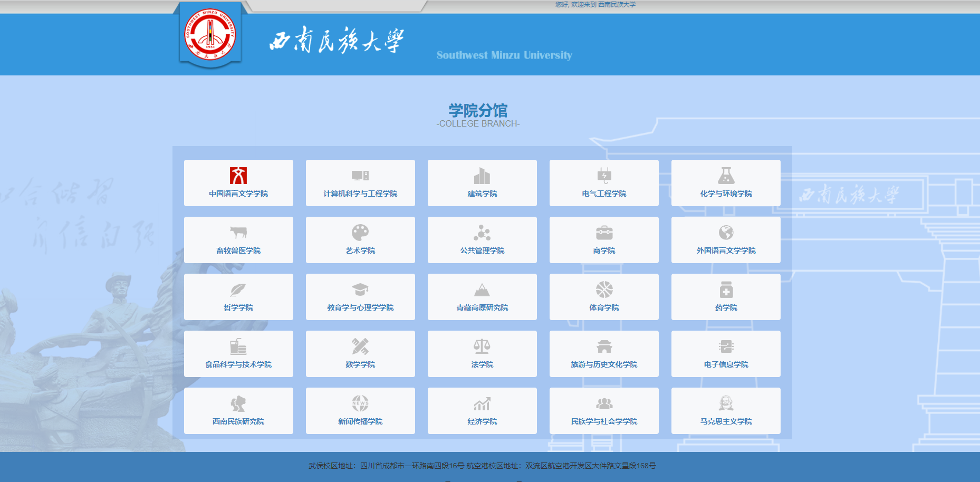Click the Southwest Minzu University English header text
The width and height of the screenshot is (980, 482).
[x=504, y=55]
